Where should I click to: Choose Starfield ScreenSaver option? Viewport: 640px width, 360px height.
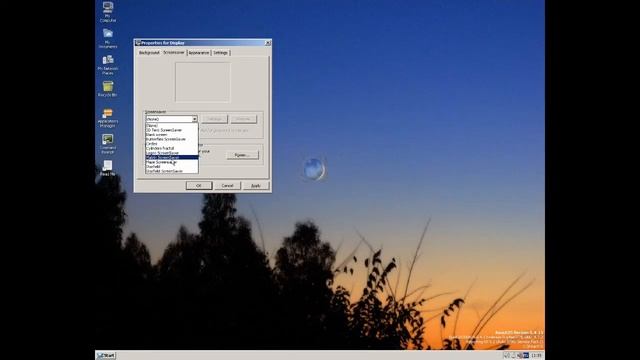[172, 171]
